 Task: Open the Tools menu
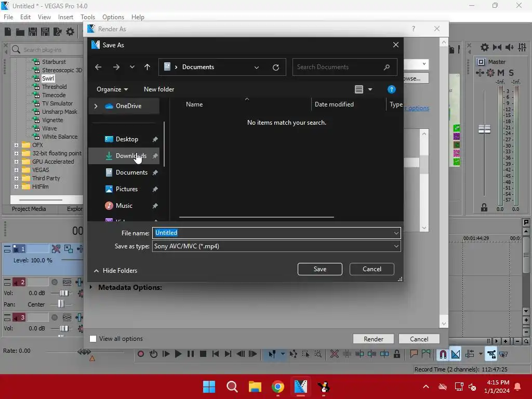88,17
